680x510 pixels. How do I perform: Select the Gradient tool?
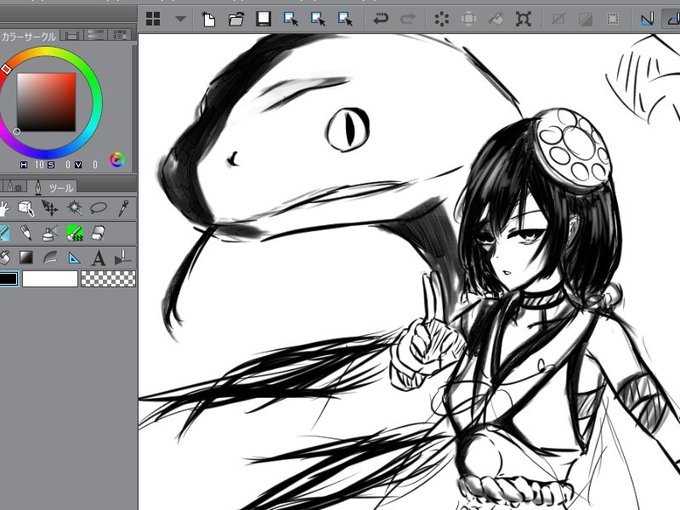(26, 258)
